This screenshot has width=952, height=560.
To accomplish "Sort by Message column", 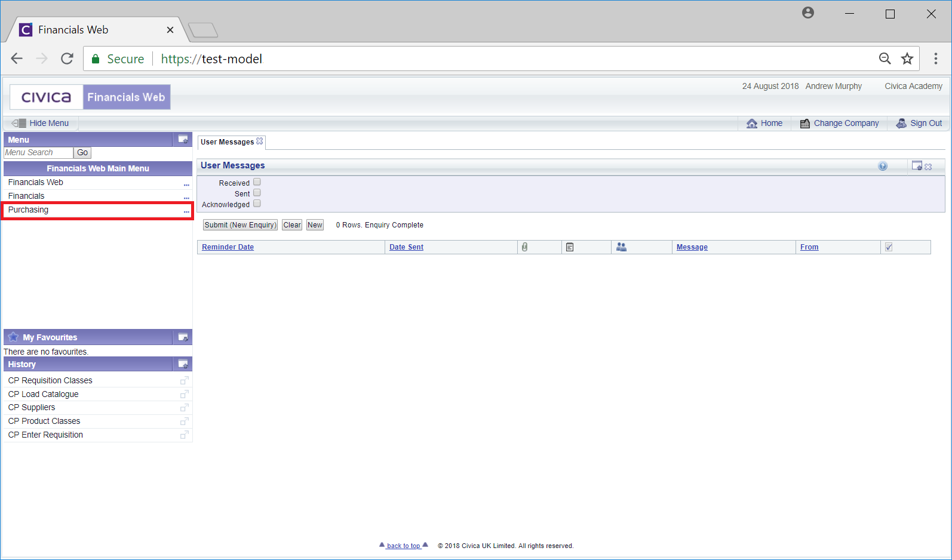I will point(692,247).
